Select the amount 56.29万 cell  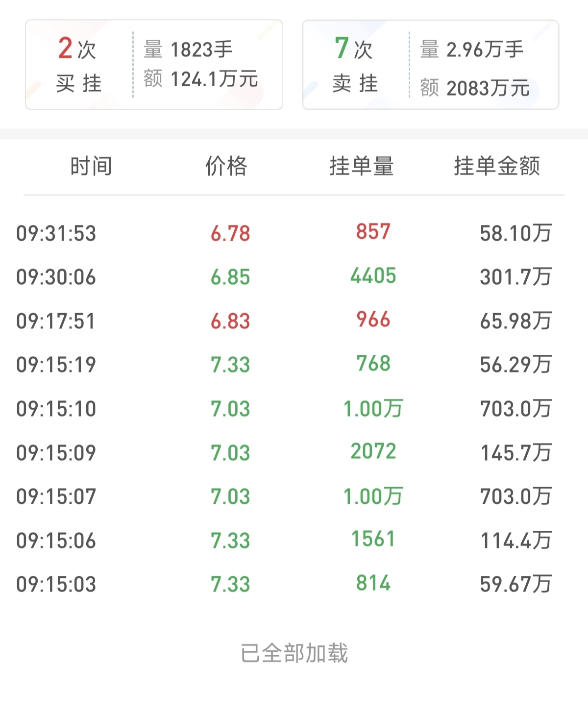(x=516, y=365)
